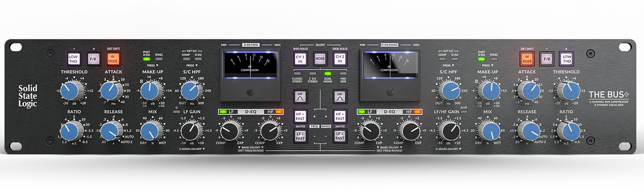
Task: Click the right EXT S/C COMP LED
Action: click(442, 59)
